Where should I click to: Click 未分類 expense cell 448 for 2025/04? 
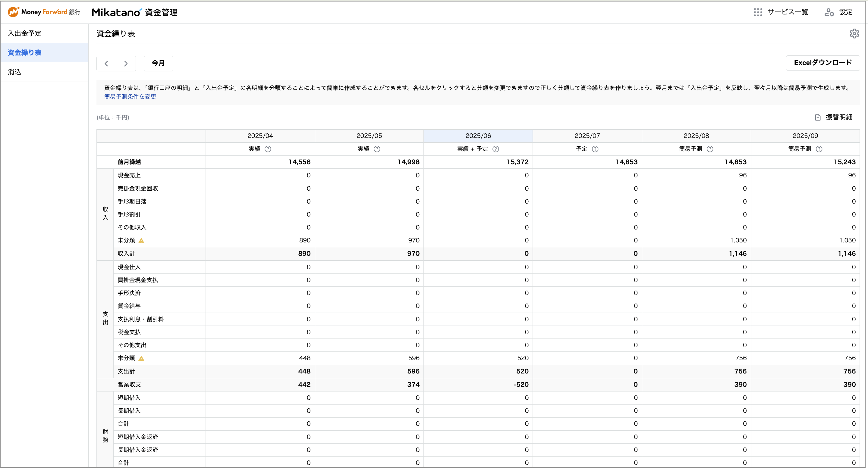click(260, 358)
